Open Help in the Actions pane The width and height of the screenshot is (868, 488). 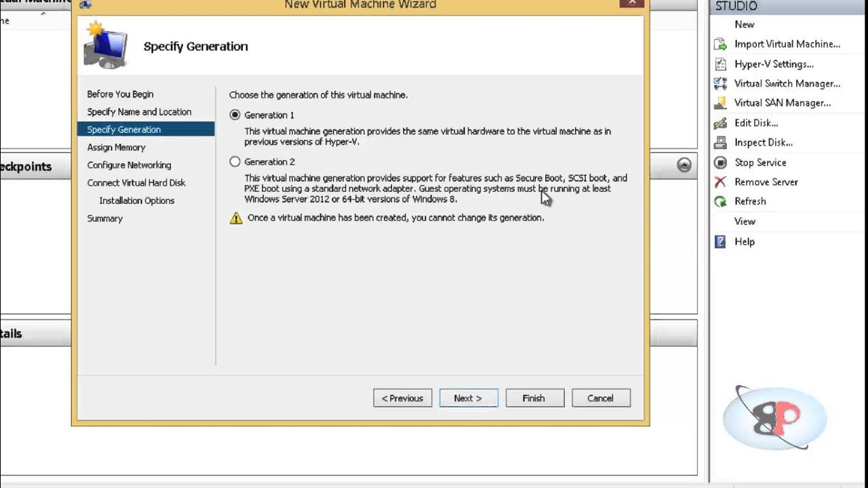coord(745,242)
